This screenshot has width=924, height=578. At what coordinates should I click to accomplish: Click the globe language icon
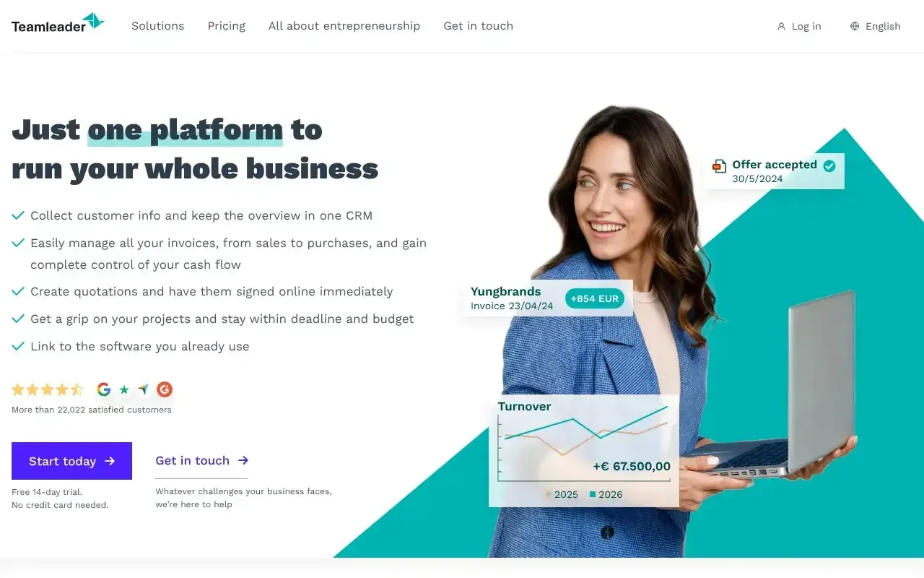[x=855, y=26]
